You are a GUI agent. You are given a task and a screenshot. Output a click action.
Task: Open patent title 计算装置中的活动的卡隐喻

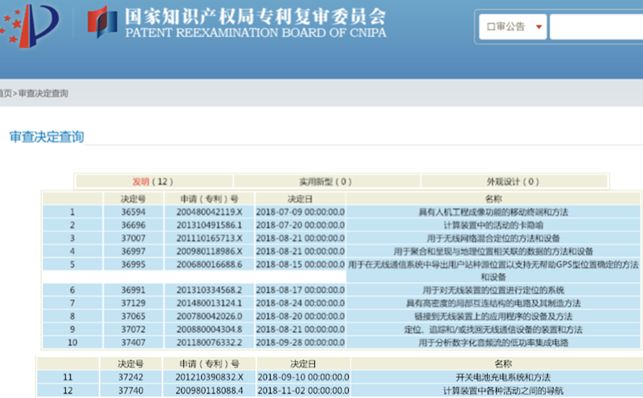tap(493, 225)
